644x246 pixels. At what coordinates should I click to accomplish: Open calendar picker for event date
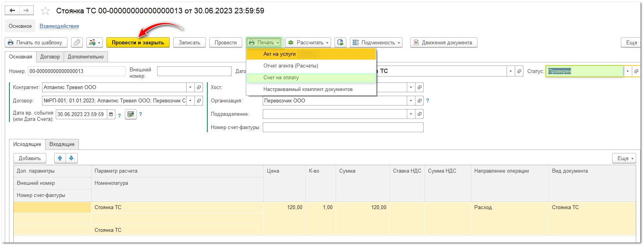tap(112, 115)
